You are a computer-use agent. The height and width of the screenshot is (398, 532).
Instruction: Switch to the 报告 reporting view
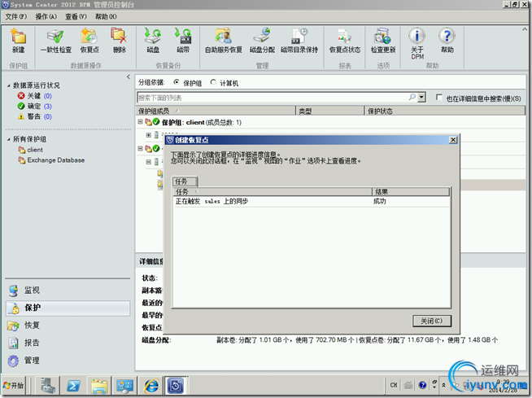click(68, 343)
